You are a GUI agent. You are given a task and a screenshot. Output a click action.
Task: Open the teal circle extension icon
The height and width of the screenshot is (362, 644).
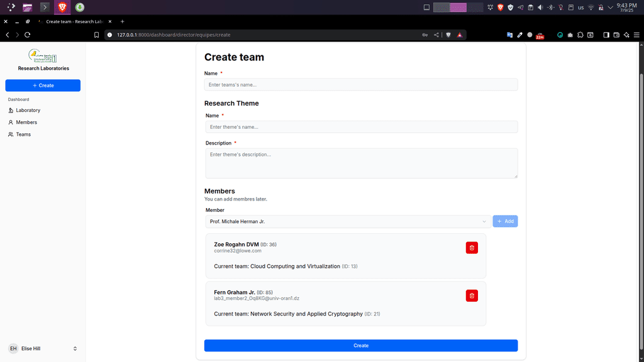coord(560,35)
